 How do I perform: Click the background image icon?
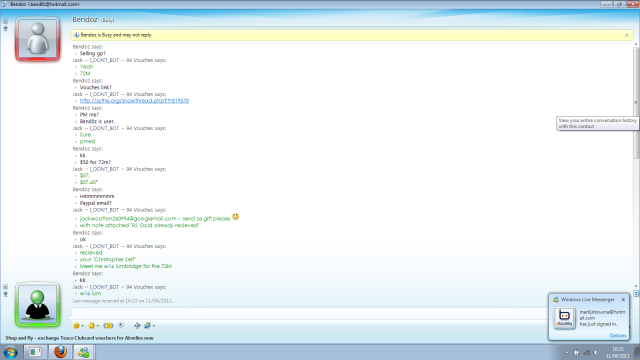[x=147, y=326]
